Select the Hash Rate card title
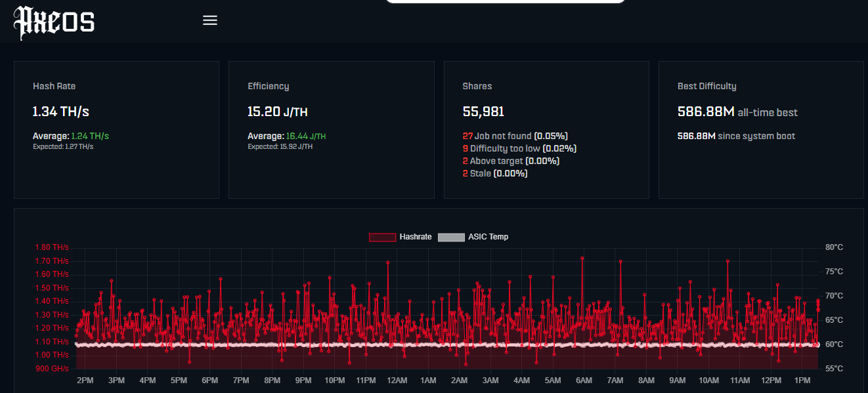This screenshot has width=868, height=393. pyautogui.click(x=54, y=86)
